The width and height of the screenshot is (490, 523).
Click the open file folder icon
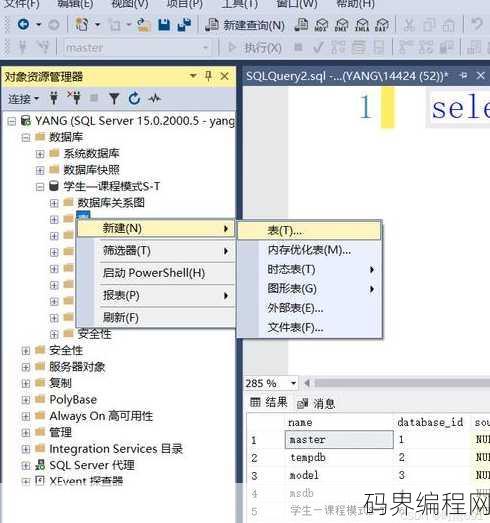point(144,25)
